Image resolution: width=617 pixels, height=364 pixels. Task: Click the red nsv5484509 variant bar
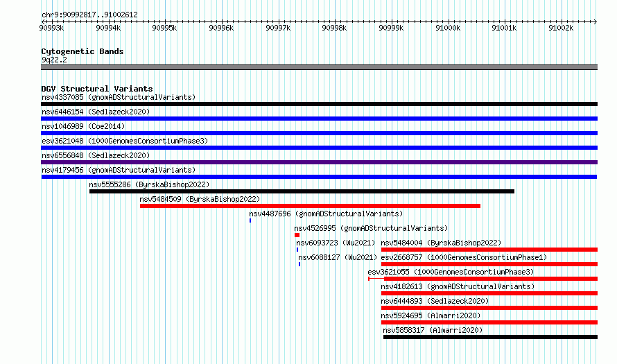click(x=310, y=206)
